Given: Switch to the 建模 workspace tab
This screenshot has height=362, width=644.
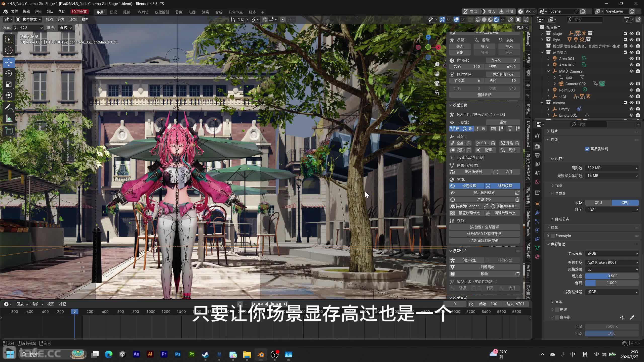Looking at the screenshot, I should (x=113, y=12).
